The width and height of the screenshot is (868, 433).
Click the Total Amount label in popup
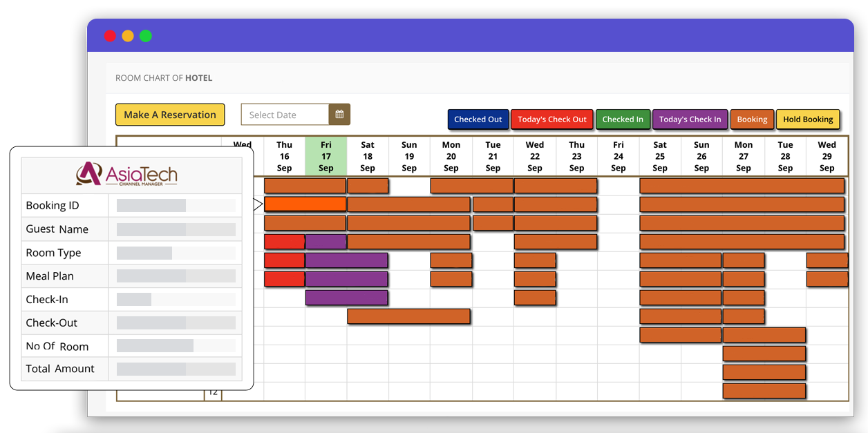coord(60,368)
